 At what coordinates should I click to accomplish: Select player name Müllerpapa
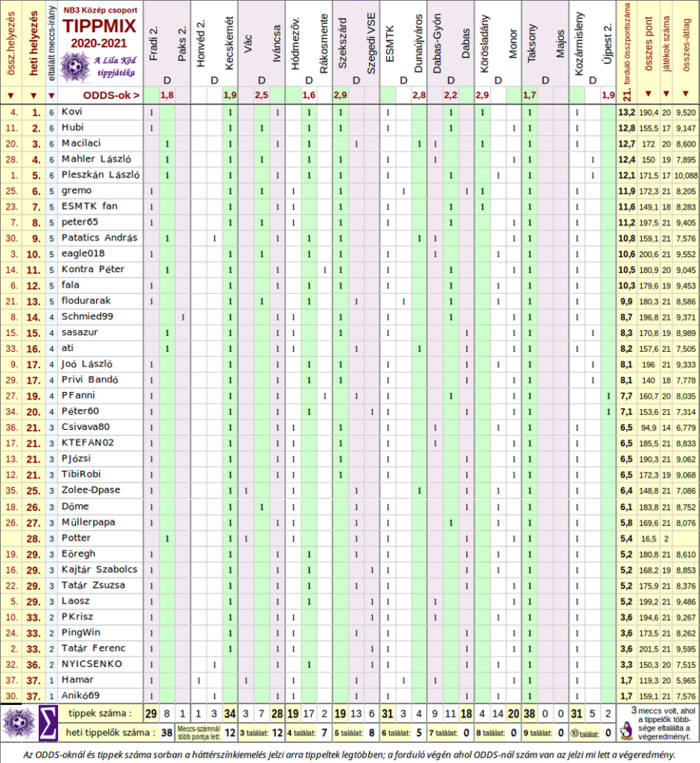pos(88,522)
